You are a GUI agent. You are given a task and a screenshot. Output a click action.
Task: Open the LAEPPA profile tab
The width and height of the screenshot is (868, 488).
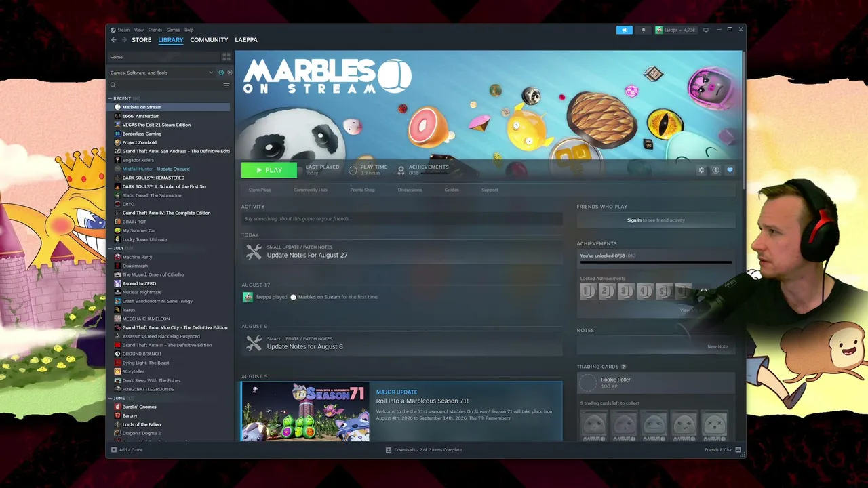click(x=246, y=40)
